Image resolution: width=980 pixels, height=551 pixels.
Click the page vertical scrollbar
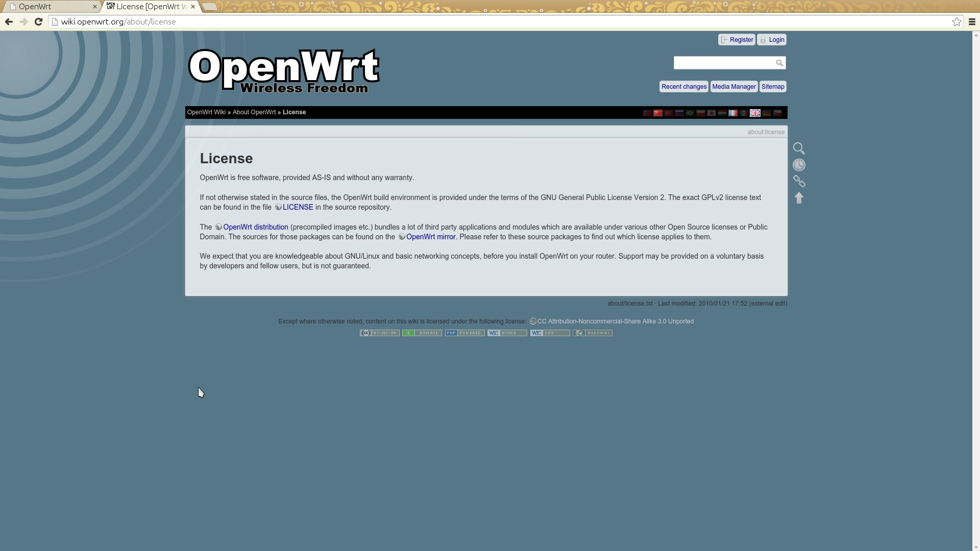(x=976, y=291)
